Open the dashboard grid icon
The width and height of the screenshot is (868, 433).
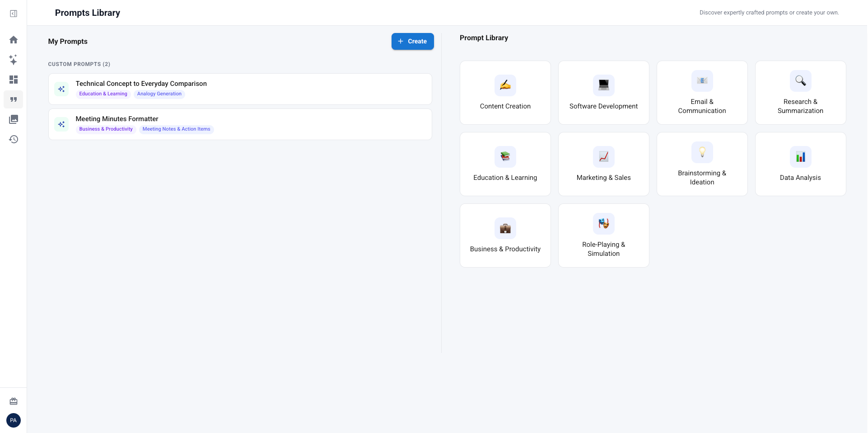pyautogui.click(x=14, y=80)
